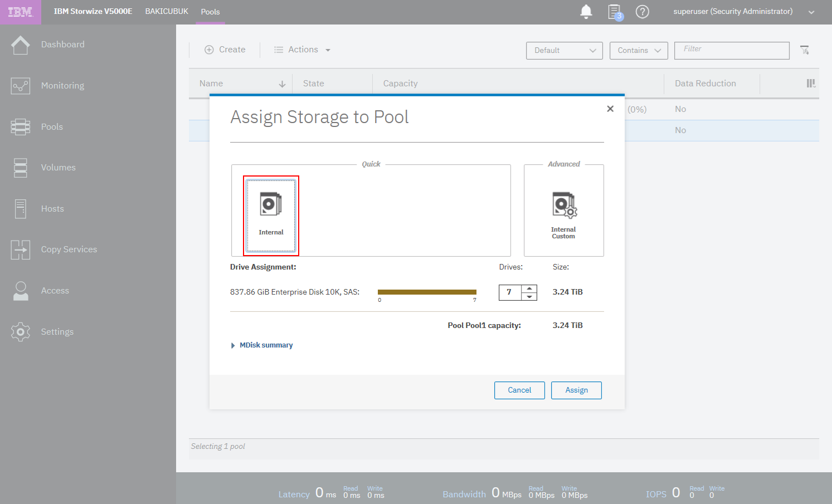
Task: Open the help question mark icon
Action: pyautogui.click(x=643, y=12)
